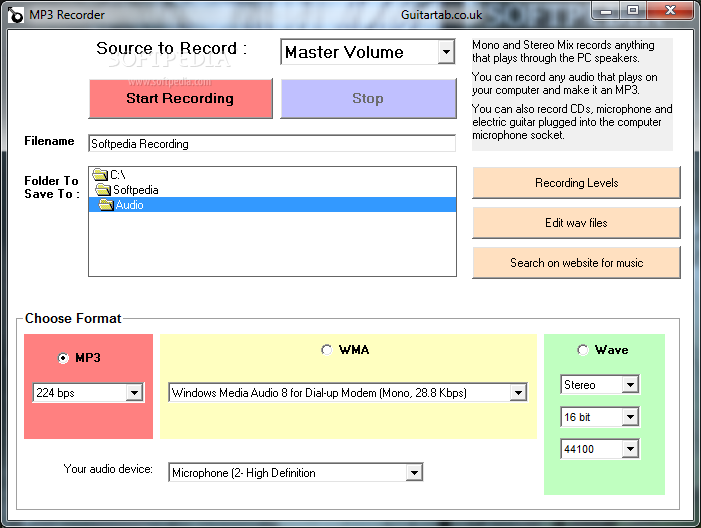Click the Filename input field
701x528 pixels.
272,144
